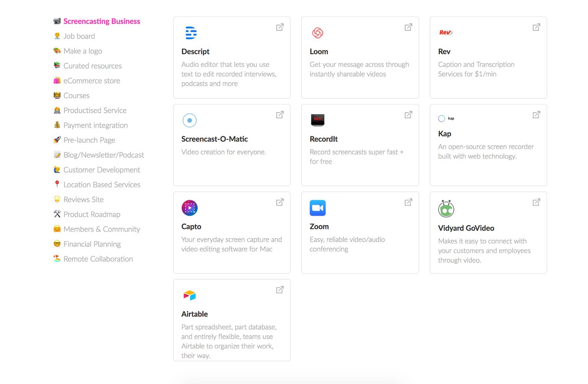Click the Vidyard GoVideo robot logo

point(446,209)
